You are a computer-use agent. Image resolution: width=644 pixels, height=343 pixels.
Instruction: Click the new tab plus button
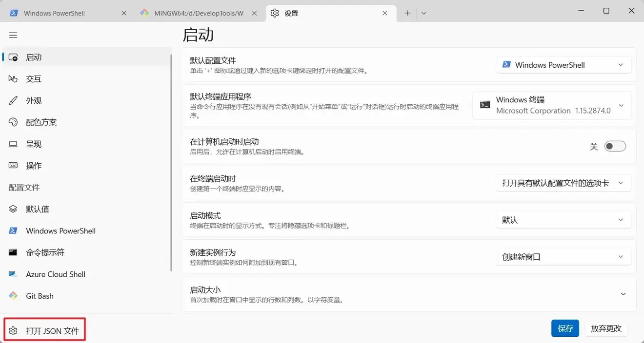(407, 13)
